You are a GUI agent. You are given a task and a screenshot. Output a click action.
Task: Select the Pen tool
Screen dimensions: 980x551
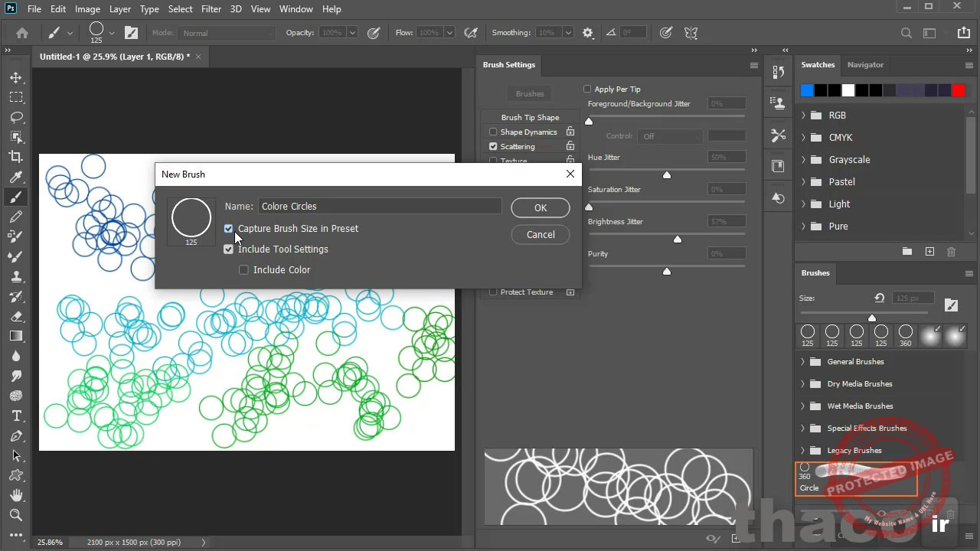(x=16, y=435)
